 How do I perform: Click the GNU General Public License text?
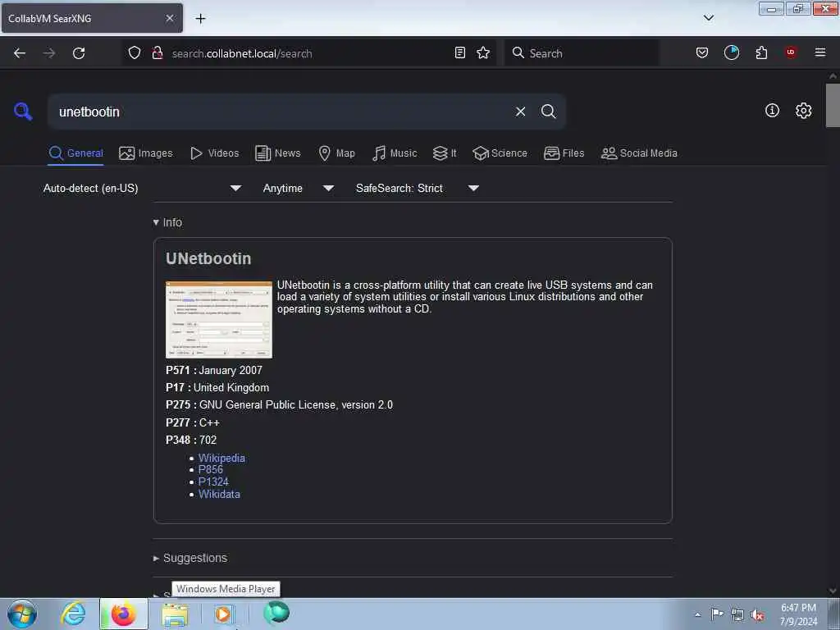pyautogui.click(x=296, y=405)
